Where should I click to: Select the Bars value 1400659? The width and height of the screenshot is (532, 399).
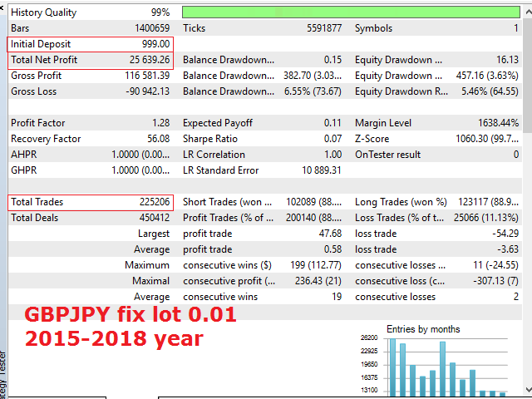150,28
